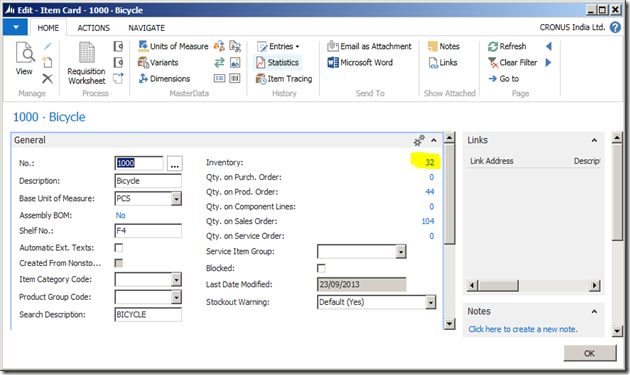Click the Created From Nonstock checkbox
630x375 pixels.
coord(119,263)
